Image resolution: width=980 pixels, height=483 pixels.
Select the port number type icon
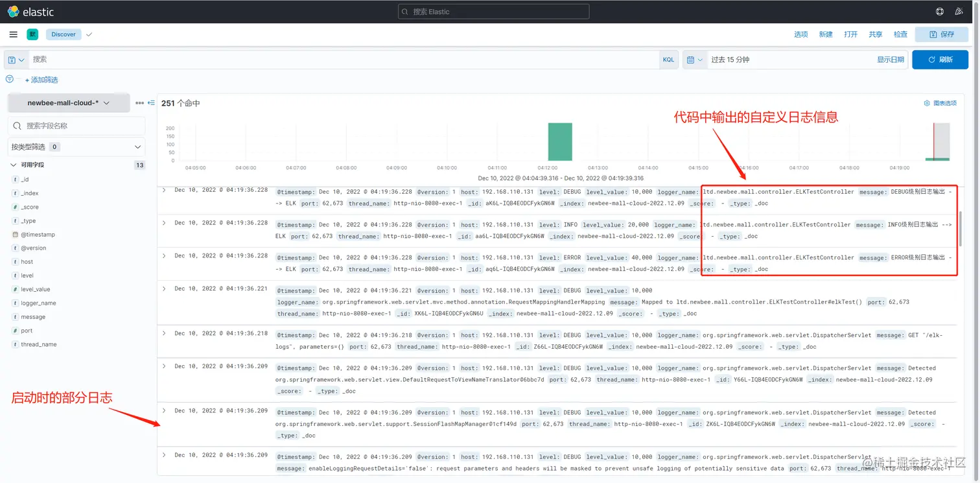click(x=15, y=331)
